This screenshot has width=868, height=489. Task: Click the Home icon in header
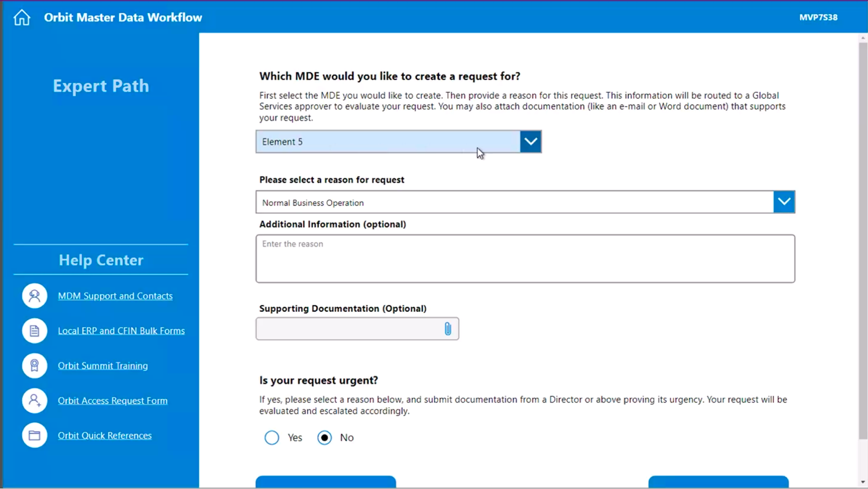[x=22, y=18]
